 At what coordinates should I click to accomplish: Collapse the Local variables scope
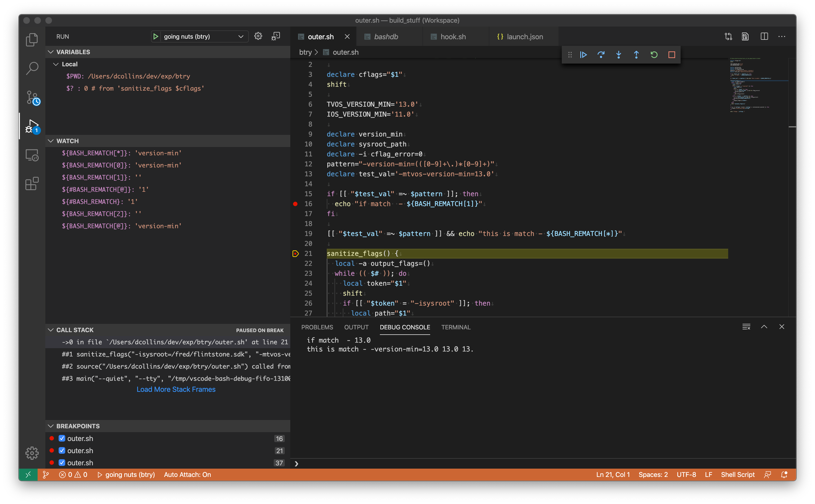coord(56,64)
